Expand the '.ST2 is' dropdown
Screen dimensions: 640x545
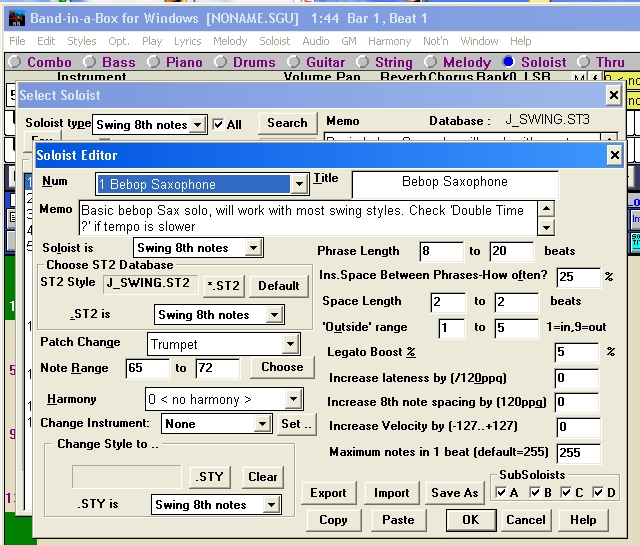274,315
